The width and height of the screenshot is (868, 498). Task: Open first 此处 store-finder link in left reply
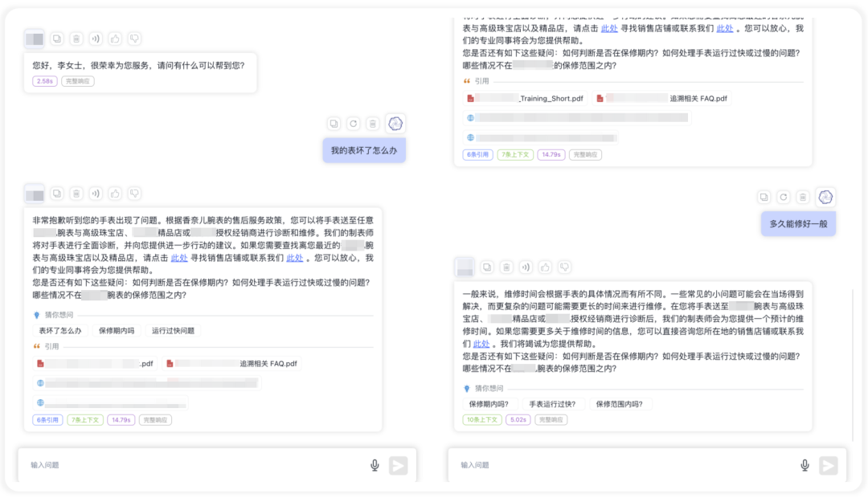click(x=178, y=258)
